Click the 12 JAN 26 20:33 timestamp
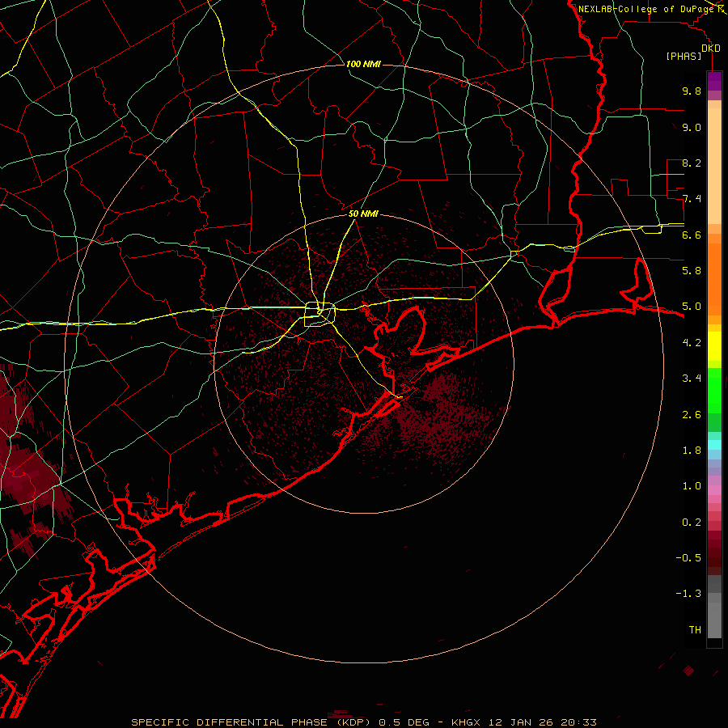The height and width of the screenshot is (728, 728). (x=542, y=722)
